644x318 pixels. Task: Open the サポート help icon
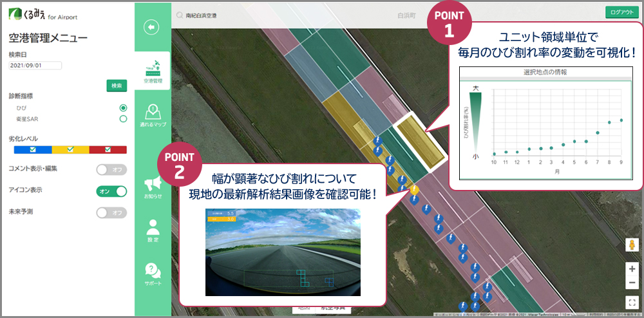click(x=153, y=274)
